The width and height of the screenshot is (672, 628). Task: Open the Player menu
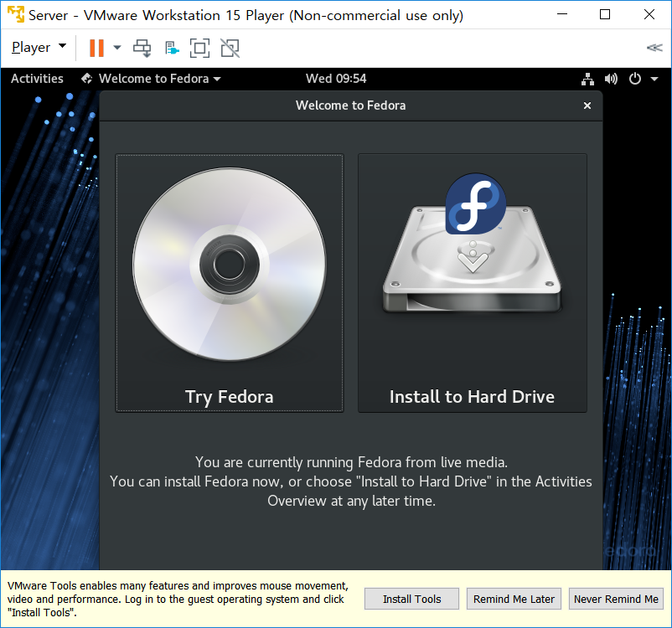(39, 48)
